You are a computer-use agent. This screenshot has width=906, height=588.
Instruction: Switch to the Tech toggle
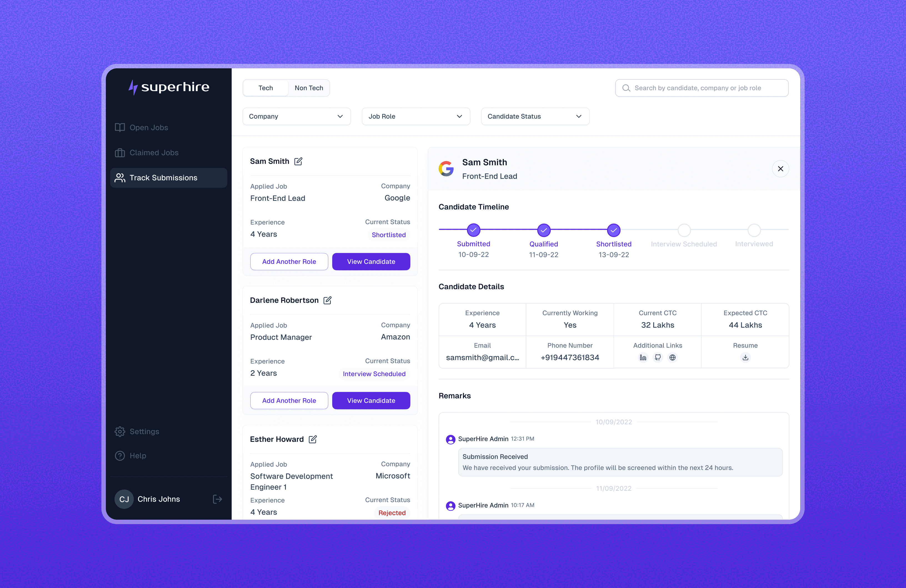point(266,88)
